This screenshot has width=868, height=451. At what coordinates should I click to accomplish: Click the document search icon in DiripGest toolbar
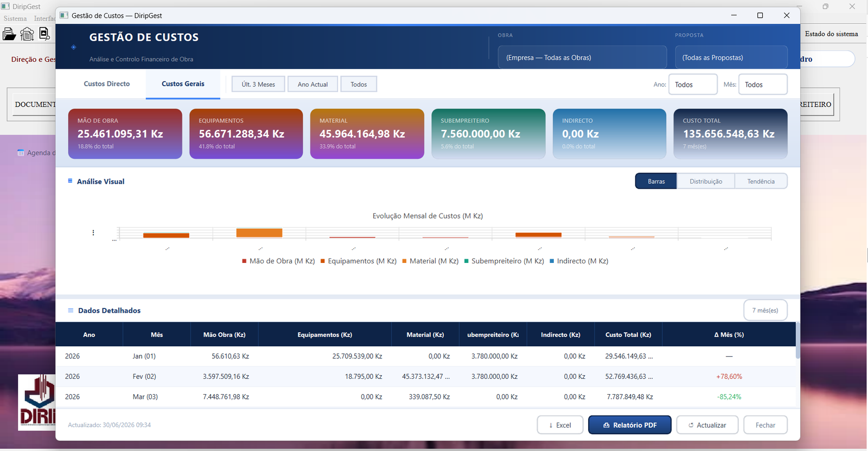click(44, 34)
